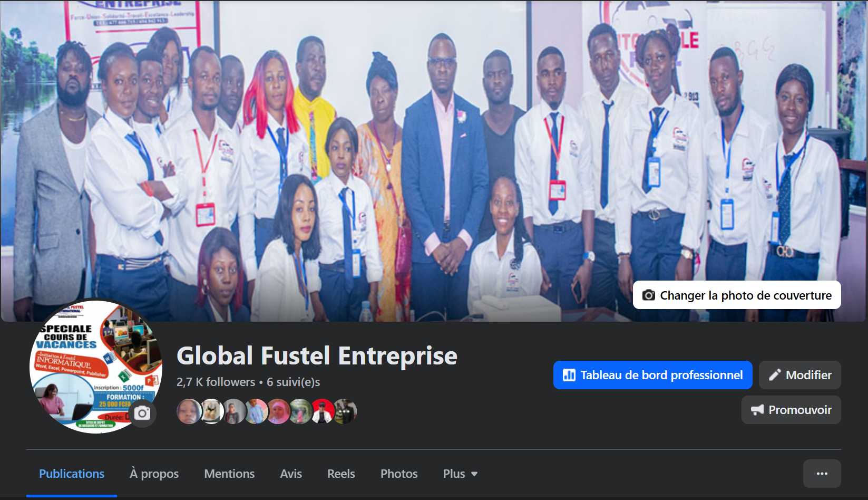Open last follower avatar in row
This screenshot has width=868, height=500.
tap(345, 411)
